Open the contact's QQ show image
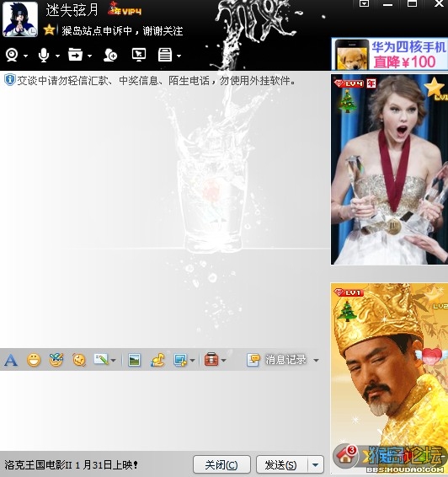448x477 pixels. [389, 169]
